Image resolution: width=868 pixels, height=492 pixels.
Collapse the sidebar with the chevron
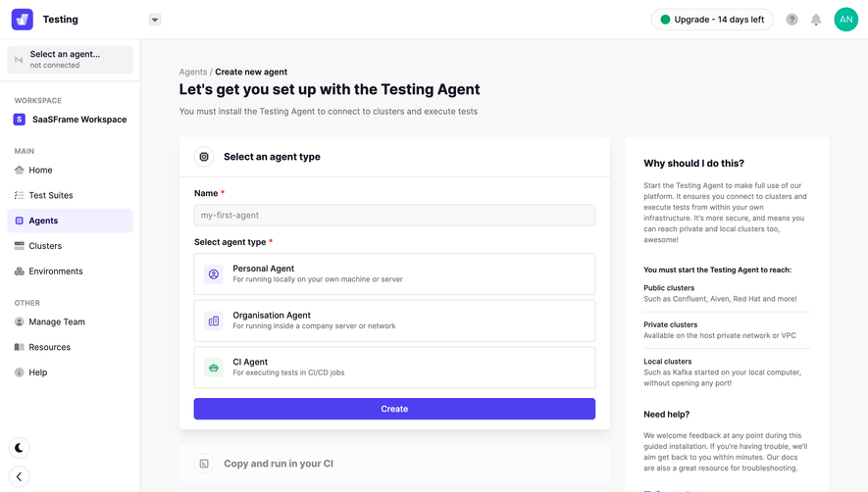20,476
